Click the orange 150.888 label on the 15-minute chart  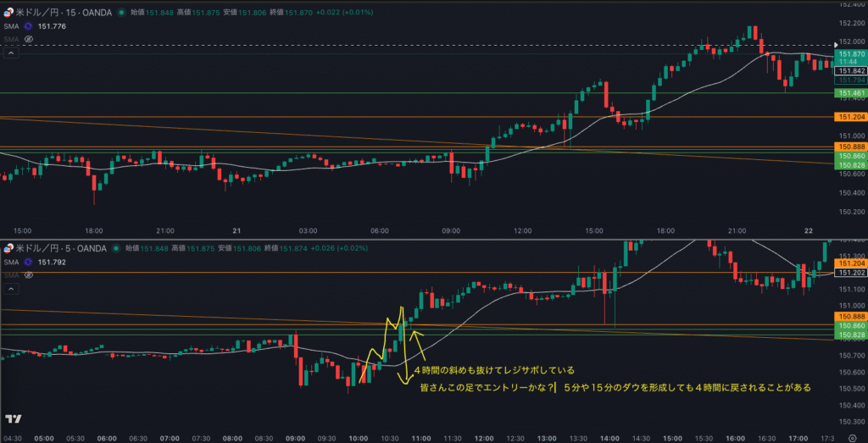pos(851,147)
